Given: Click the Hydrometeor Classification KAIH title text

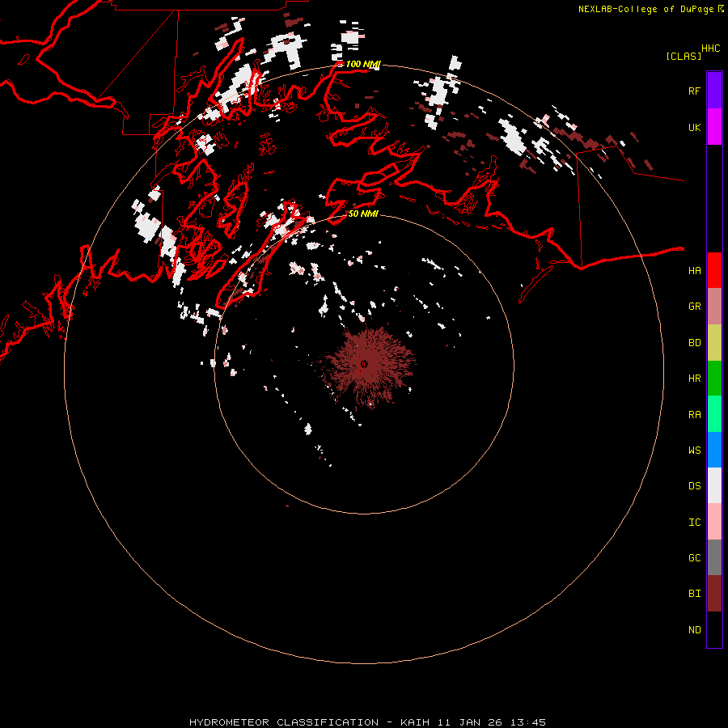Looking at the screenshot, I should click(x=367, y=722).
